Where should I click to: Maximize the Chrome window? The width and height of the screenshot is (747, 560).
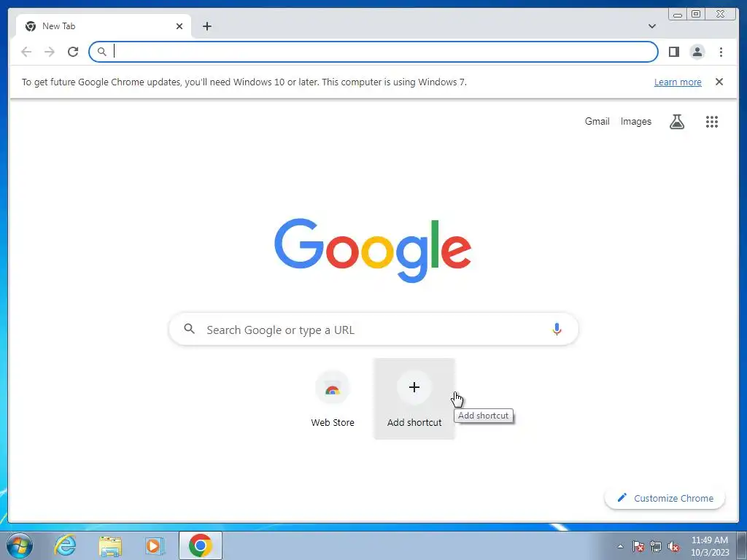click(x=695, y=15)
